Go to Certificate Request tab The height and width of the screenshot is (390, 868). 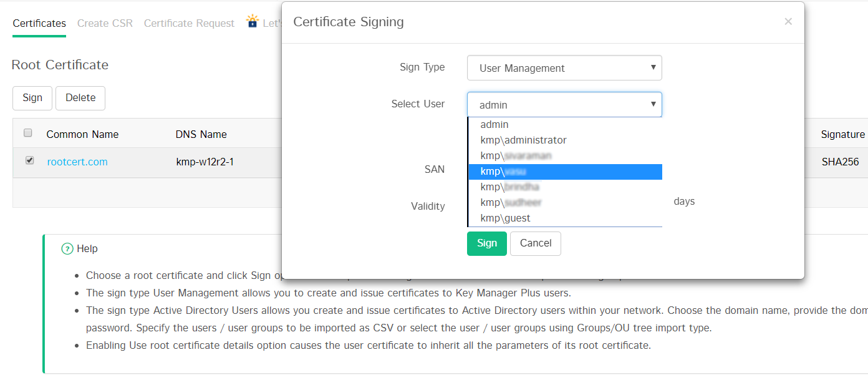coord(189,24)
